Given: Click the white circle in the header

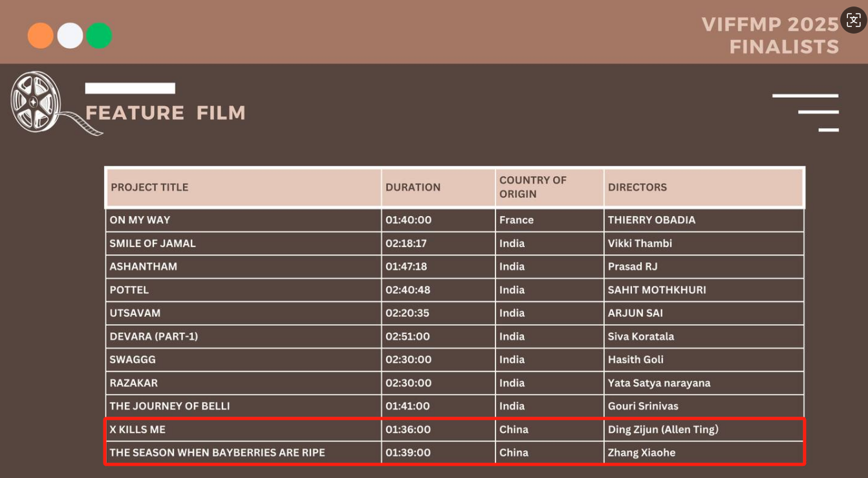Looking at the screenshot, I should tap(70, 36).
